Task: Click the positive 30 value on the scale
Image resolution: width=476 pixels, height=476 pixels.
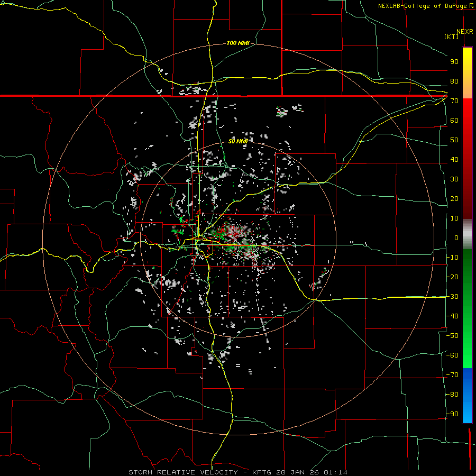Action: (454, 179)
